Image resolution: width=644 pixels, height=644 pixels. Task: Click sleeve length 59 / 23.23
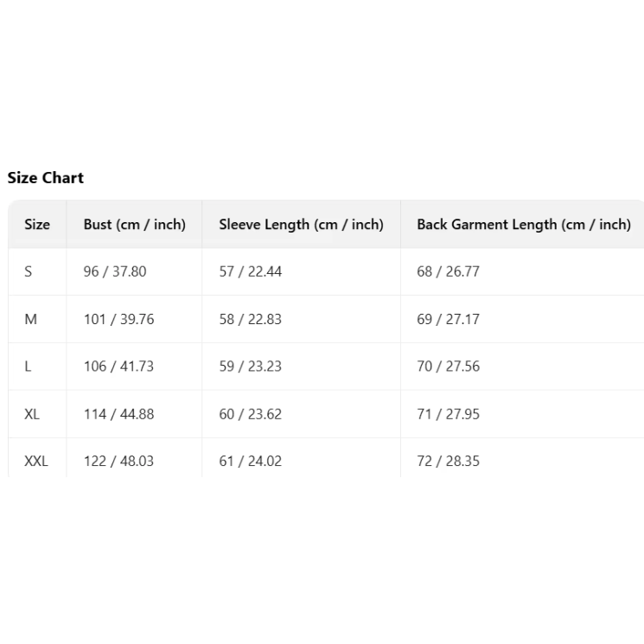click(x=250, y=367)
